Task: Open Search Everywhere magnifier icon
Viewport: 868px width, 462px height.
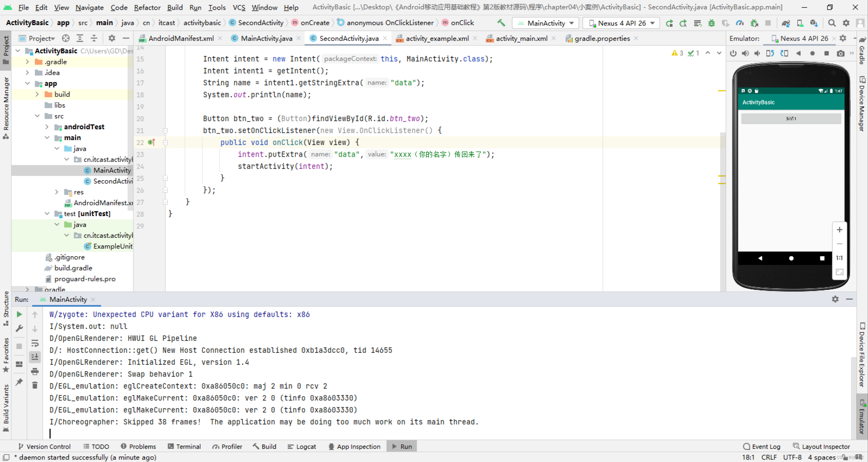Action: pos(832,23)
